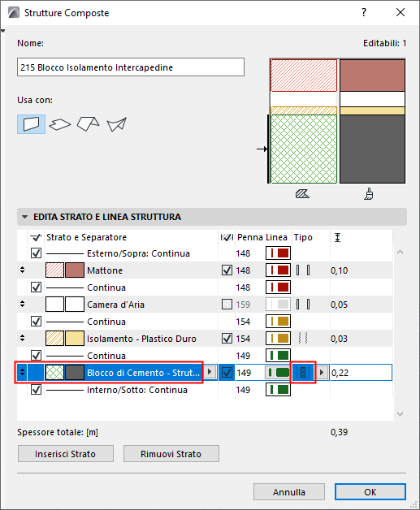Click the Nome text field
Image resolution: width=420 pixels, height=510 pixels.
[x=131, y=67]
